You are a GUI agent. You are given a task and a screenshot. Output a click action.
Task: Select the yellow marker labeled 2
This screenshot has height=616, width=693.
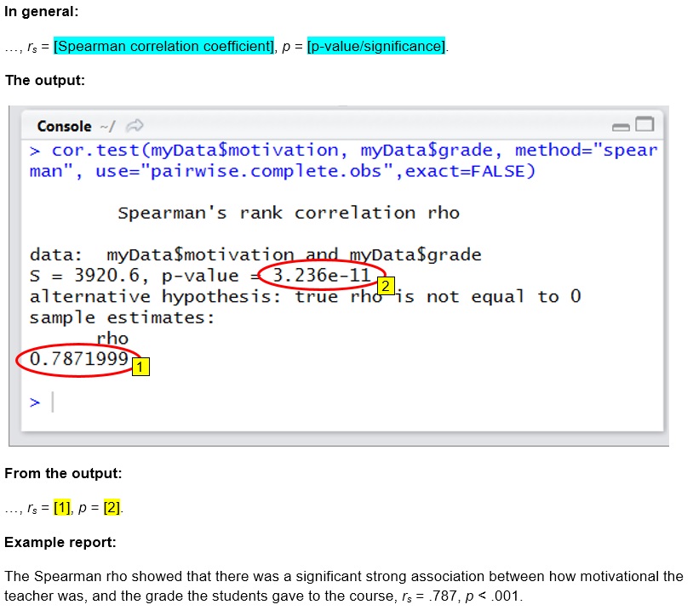(x=387, y=287)
